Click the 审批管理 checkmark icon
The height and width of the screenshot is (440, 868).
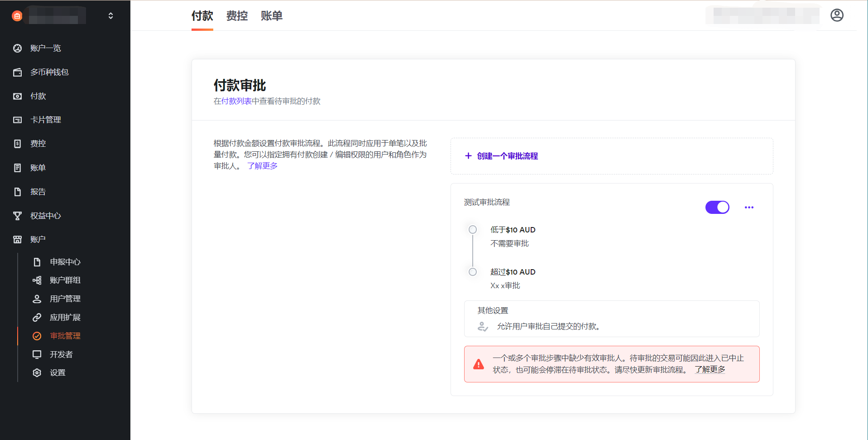[37, 336]
